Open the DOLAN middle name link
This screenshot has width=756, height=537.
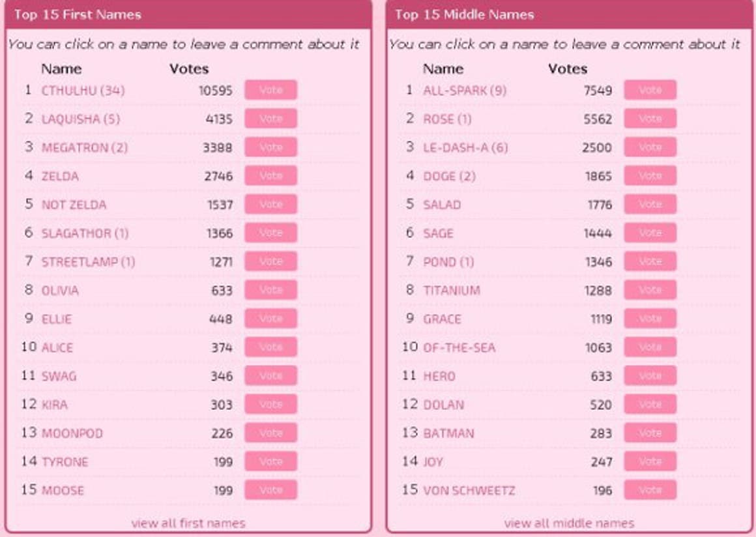[x=444, y=405]
